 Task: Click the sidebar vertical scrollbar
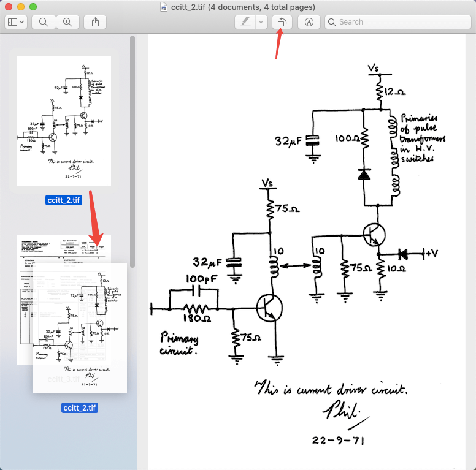coord(132,153)
